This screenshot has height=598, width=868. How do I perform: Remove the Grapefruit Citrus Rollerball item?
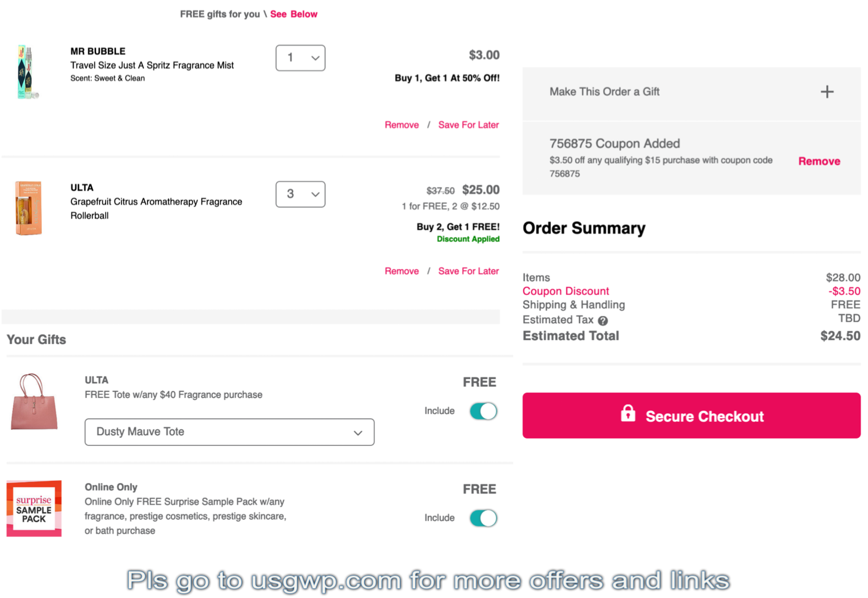[x=402, y=271]
